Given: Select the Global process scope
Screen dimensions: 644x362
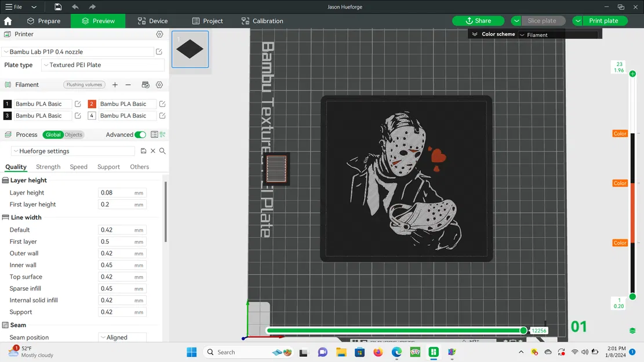Looking at the screenshot, I should coord(53,134).
